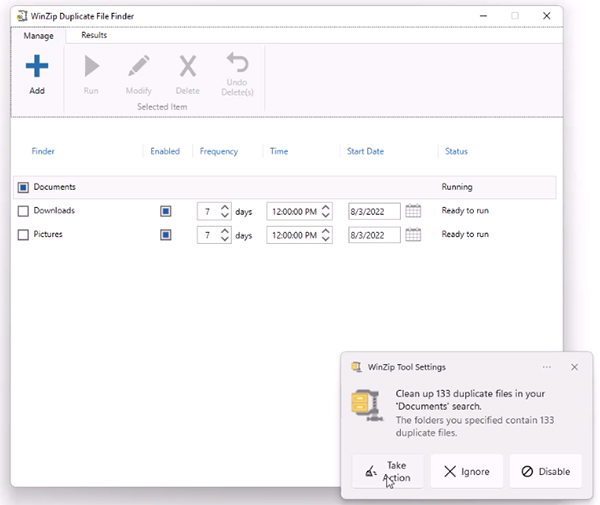Select the Manage tab

(38, 36)
